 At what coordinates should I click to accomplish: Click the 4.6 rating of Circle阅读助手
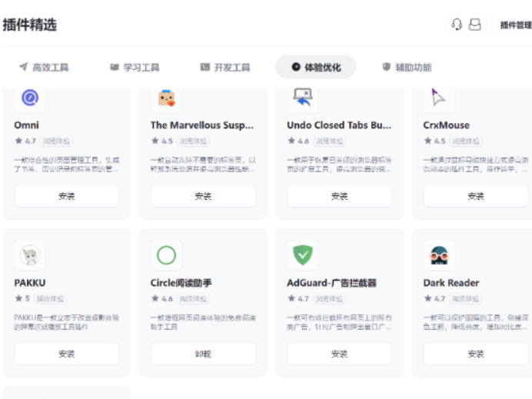(162, 298)
